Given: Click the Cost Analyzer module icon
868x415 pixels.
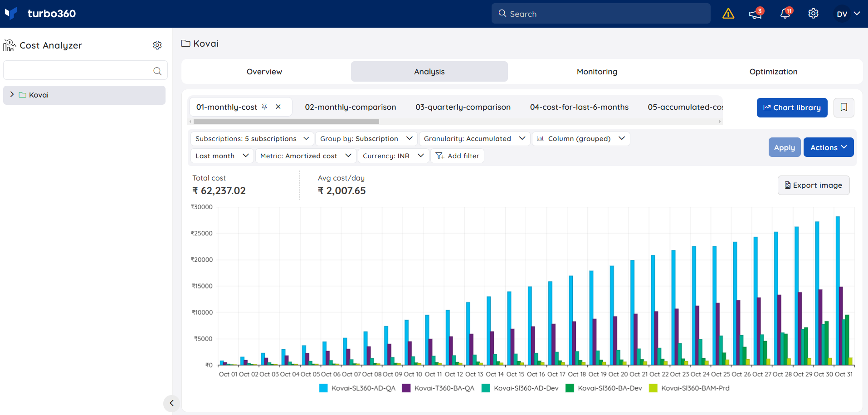Looking at the screenshot, I should (x=10, y=45).
